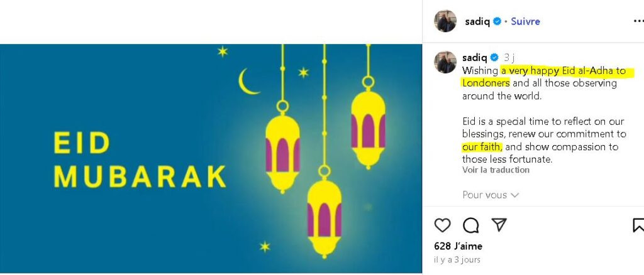View the 628 J'aime likes list
644x275 pixels.
point(458,246)
